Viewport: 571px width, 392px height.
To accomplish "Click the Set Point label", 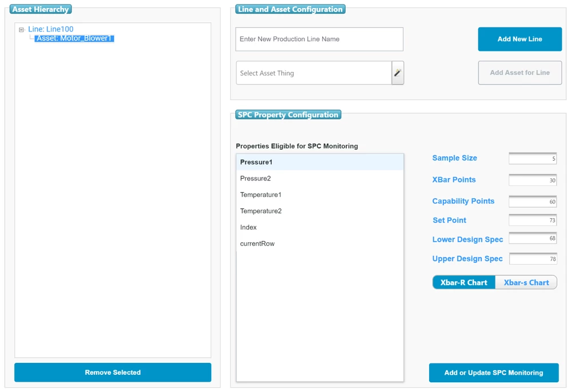I will pyautogui.click(x=449, y=220).
